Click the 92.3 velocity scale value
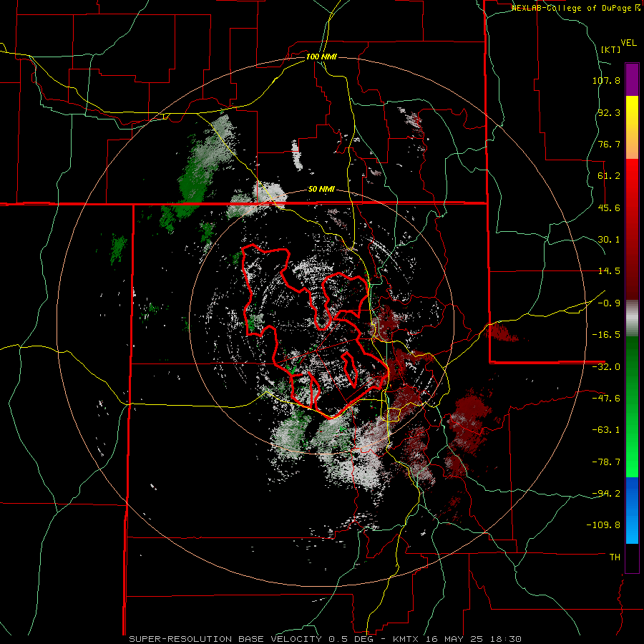 pyautogui.click(x=609, y=112)
